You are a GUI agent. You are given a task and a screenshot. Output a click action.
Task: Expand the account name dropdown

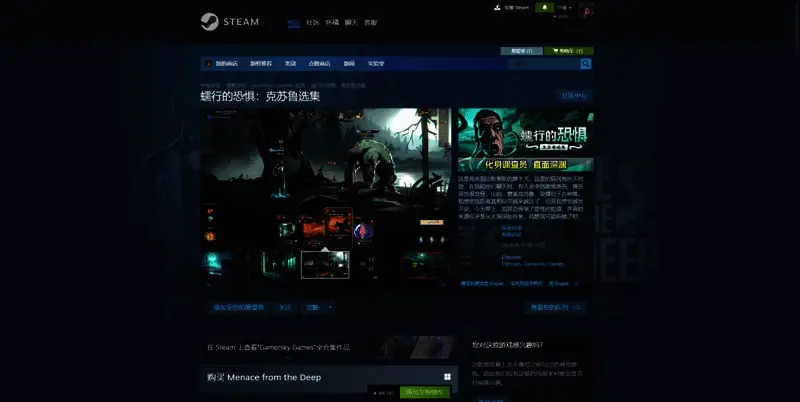pos(565,8)
